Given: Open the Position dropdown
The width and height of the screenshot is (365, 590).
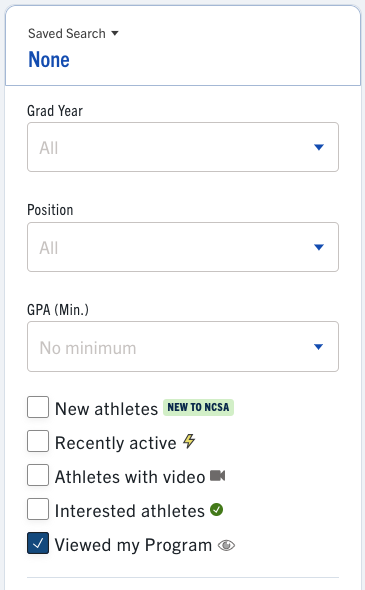Looking at the screenshot, I should click(x=183, y=247).
